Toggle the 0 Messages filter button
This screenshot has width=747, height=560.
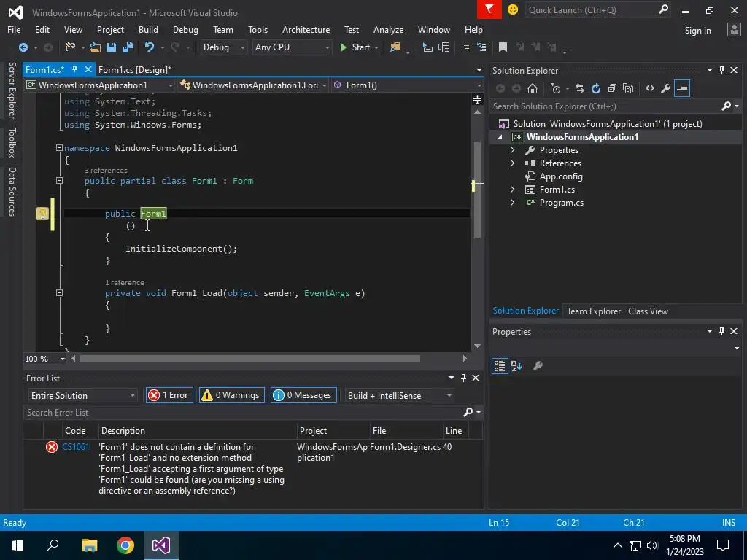point(303,395)
